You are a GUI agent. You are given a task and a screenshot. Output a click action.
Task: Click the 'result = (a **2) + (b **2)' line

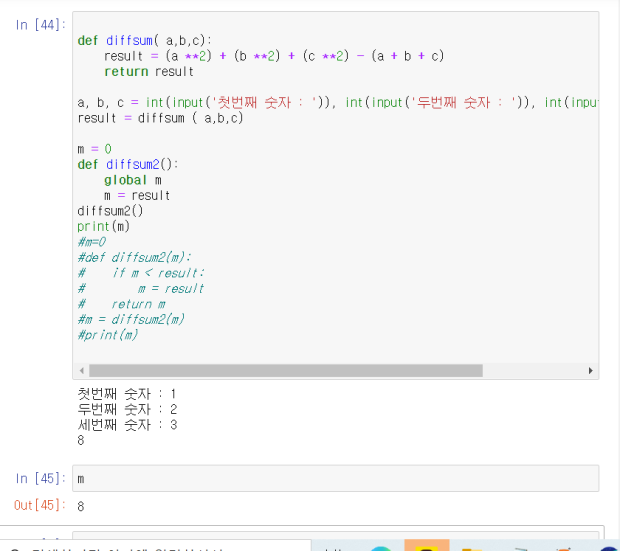274,56
